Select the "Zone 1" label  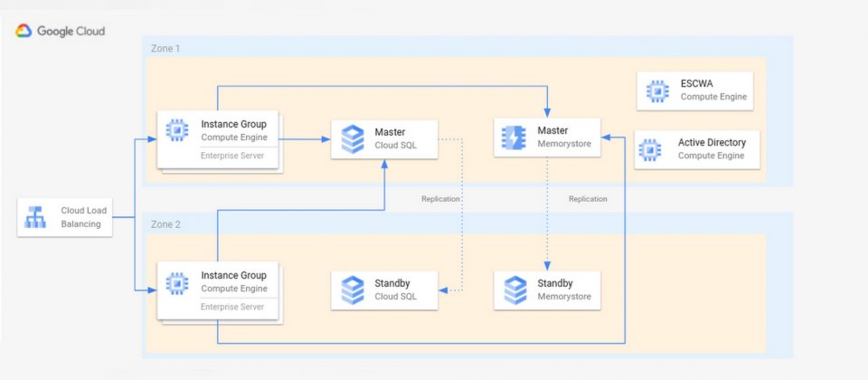(165, 48)
